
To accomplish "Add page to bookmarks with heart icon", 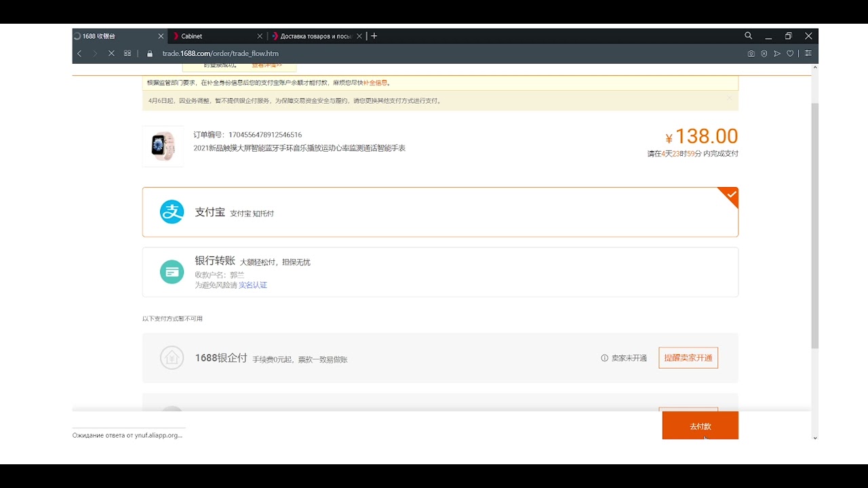I will [790, 54].
